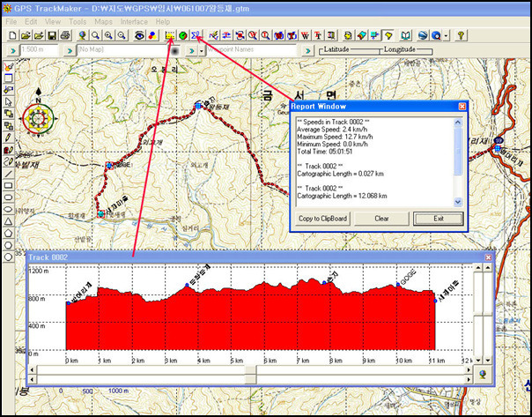Open the View menu
The image size is (532, 417).
pos(53,22)
